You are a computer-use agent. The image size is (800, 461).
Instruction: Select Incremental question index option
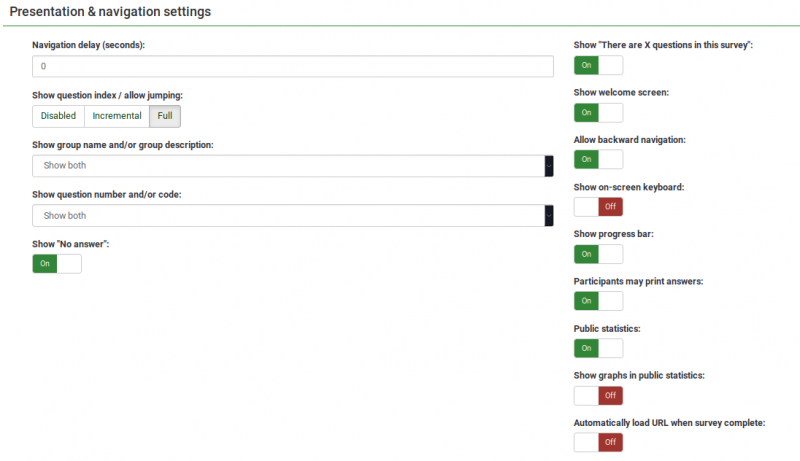117,116
